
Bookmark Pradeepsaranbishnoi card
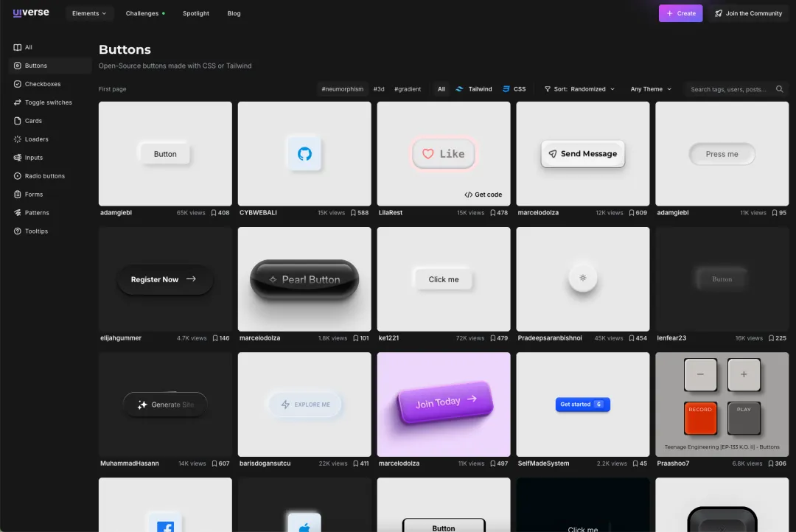tap(632, 338)
